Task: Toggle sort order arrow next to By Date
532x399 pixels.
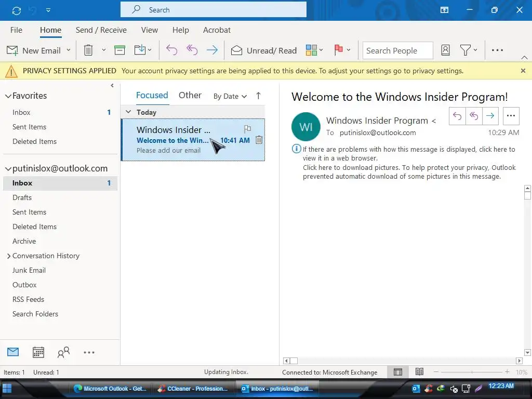Action: pos(258,96)
